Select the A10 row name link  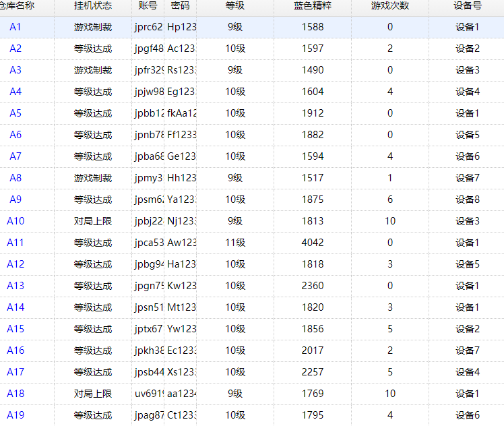(x=15, y=221)
